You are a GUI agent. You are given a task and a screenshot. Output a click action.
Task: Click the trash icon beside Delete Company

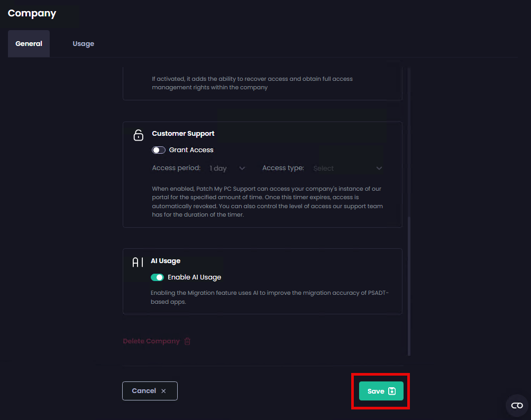[x=187, y=341]
